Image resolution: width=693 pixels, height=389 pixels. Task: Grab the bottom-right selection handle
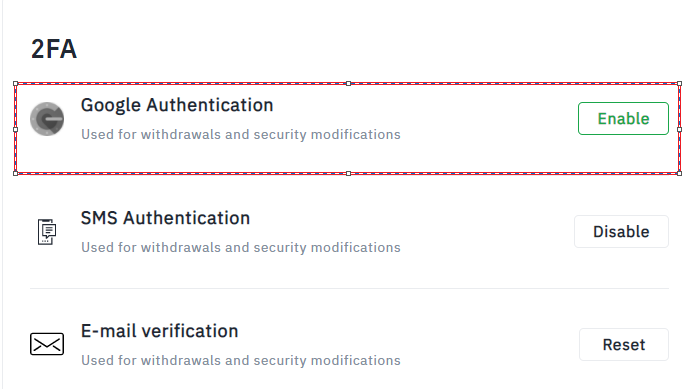680,174
